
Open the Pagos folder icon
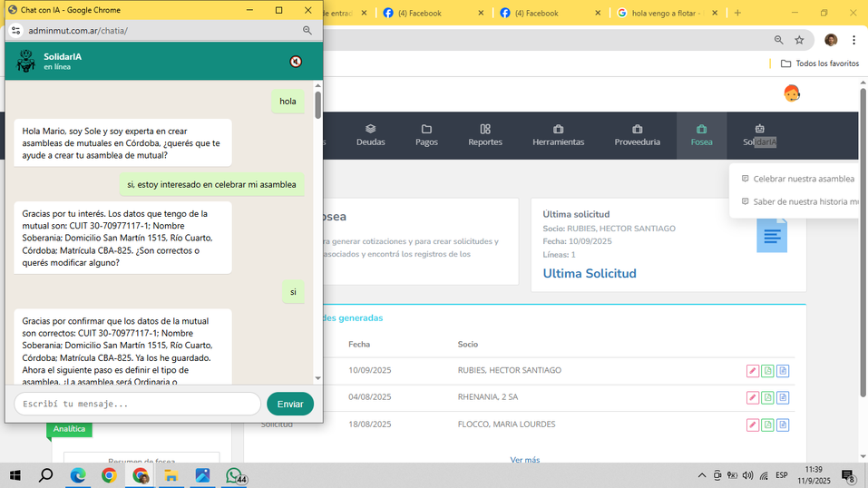pos(426,129)
